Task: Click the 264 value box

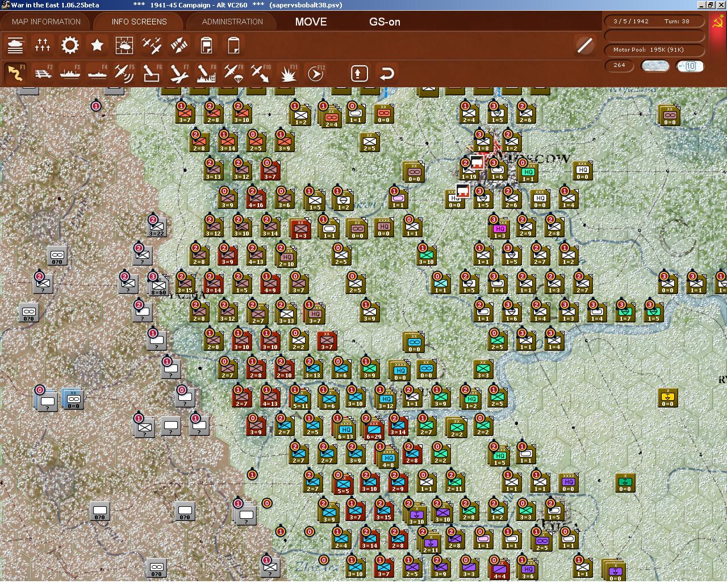Action: coord(619,65)
